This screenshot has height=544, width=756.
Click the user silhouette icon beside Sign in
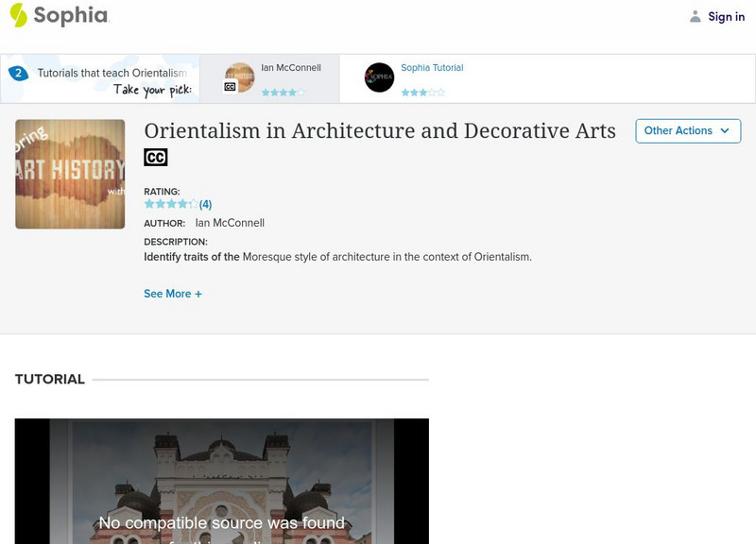click(x=695, y=16)
